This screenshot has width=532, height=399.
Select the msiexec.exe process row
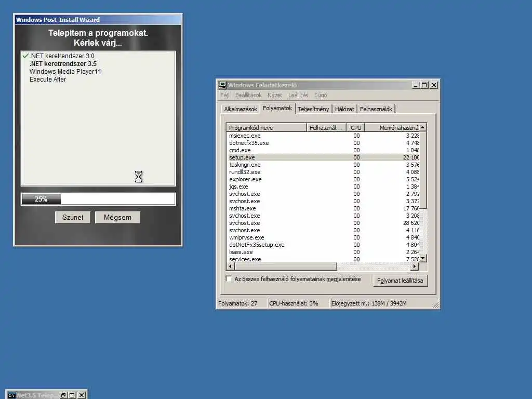323,136
